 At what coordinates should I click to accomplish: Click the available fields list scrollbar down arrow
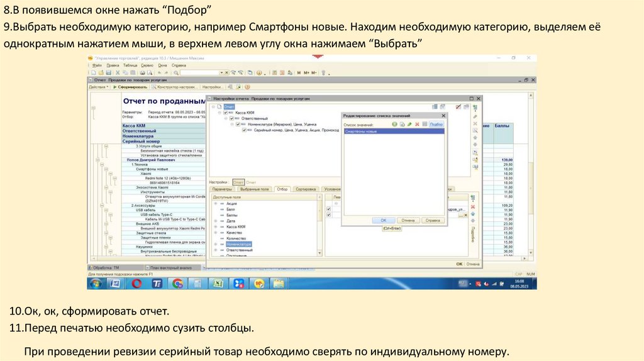click(319, 253)
